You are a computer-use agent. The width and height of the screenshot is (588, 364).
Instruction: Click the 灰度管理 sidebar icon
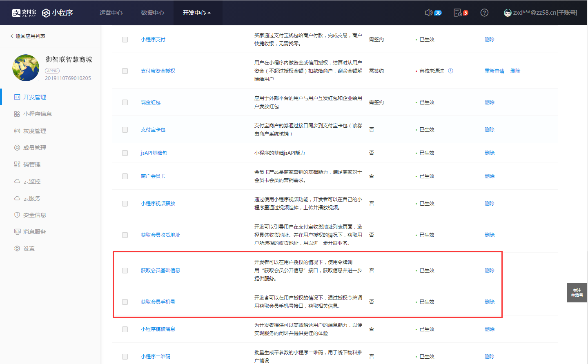pyautogui.click(x=17, y=131)
